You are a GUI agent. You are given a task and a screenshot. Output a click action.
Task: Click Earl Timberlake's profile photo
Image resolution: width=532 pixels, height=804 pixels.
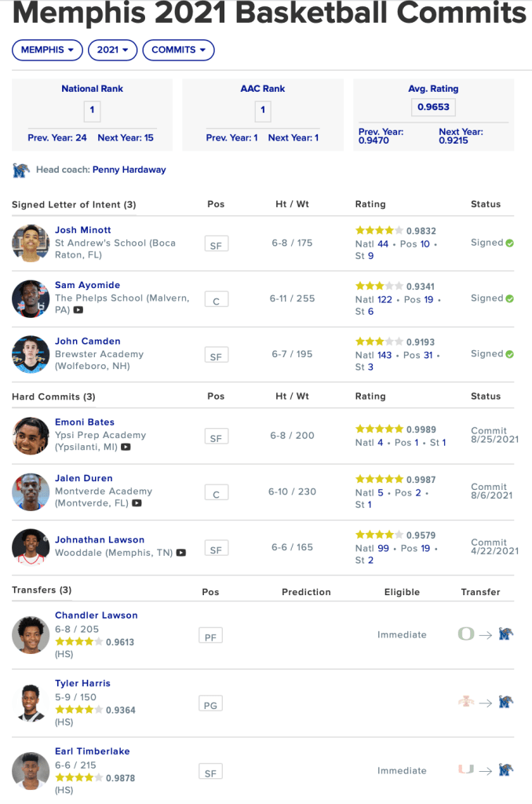[31, 771]
